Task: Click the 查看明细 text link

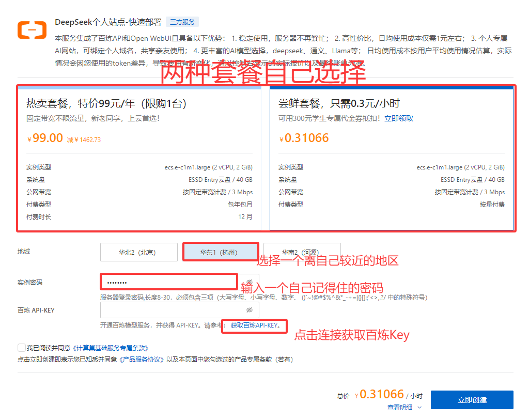Action: pyautogui.click(x=400, y=407)
